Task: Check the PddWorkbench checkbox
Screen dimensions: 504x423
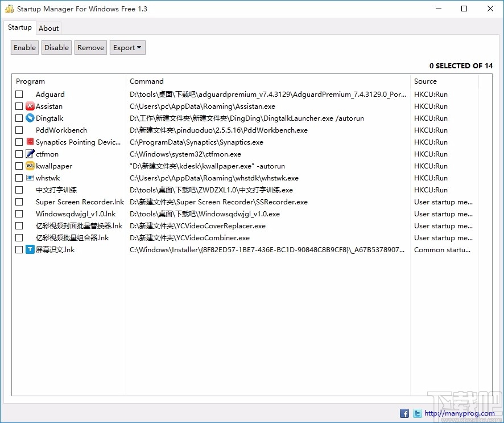Action: click(19, 130)
